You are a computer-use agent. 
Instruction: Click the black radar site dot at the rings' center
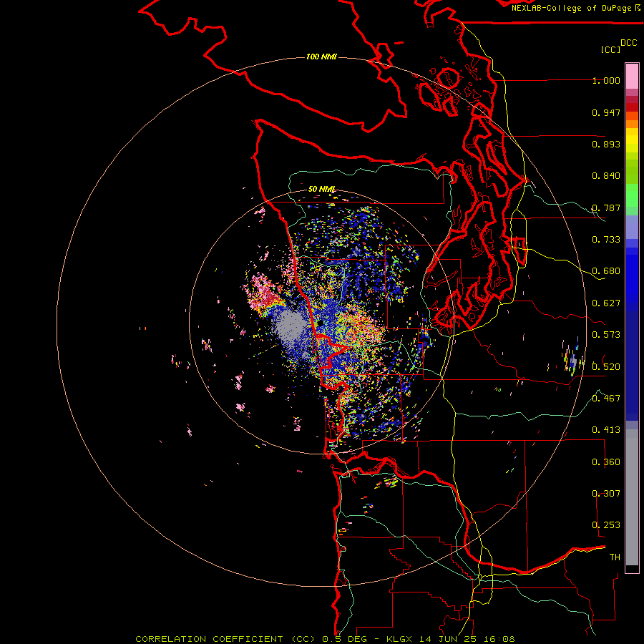[x=321, y=323]
